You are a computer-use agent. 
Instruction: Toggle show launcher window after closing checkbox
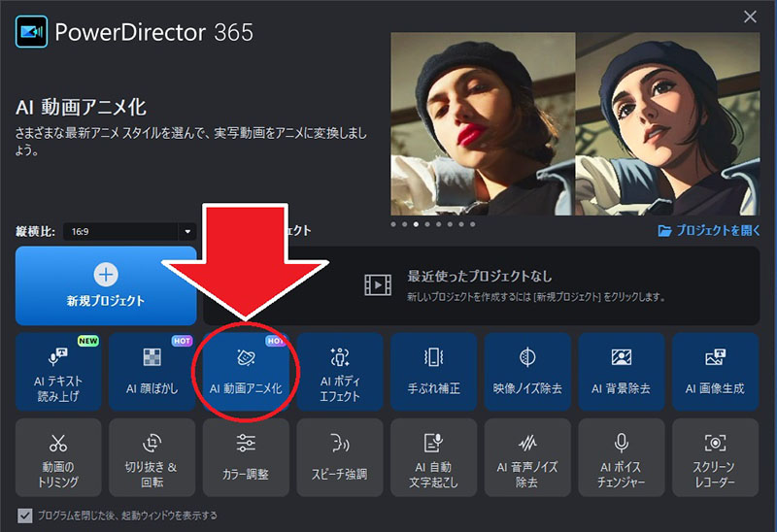point(25,515)
